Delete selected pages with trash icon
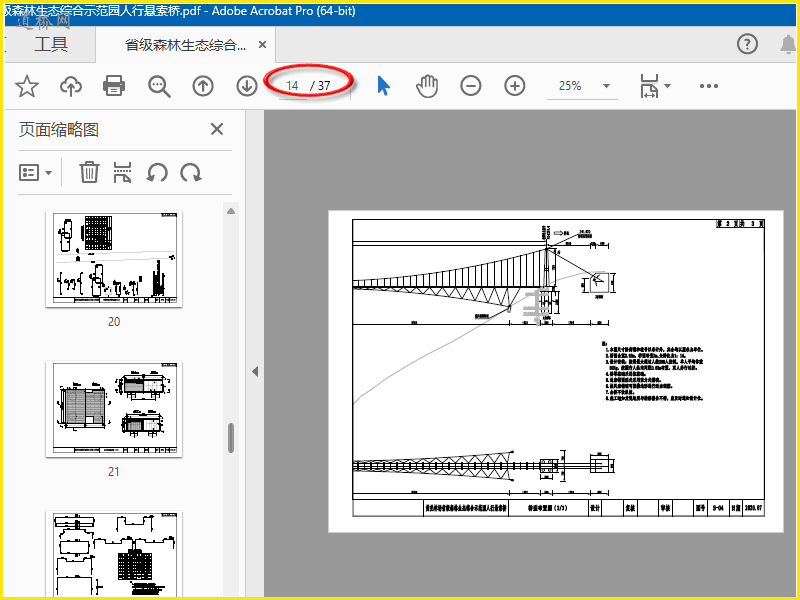Viewport: 800px width, 600px height. (x=89, y=172)
